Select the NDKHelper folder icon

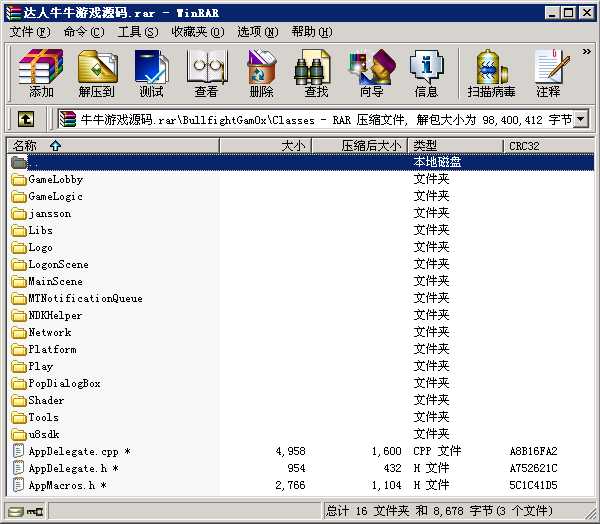tap(18, 315)
